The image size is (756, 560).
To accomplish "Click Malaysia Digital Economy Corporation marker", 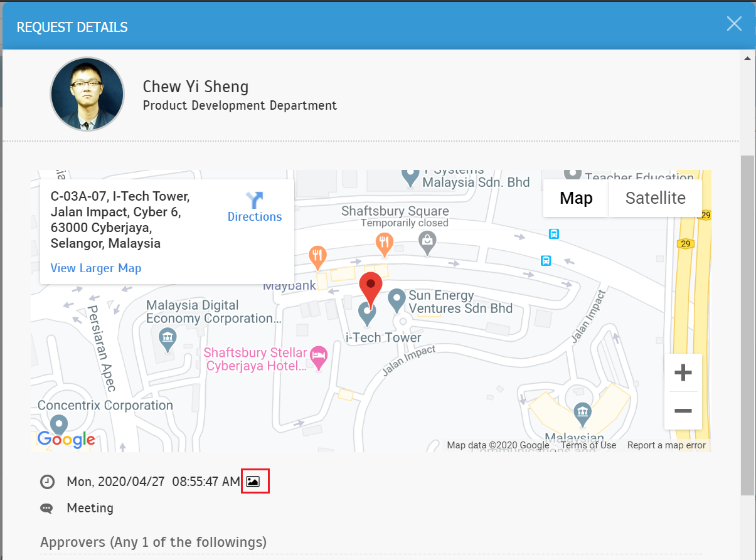I will (168, 341).
